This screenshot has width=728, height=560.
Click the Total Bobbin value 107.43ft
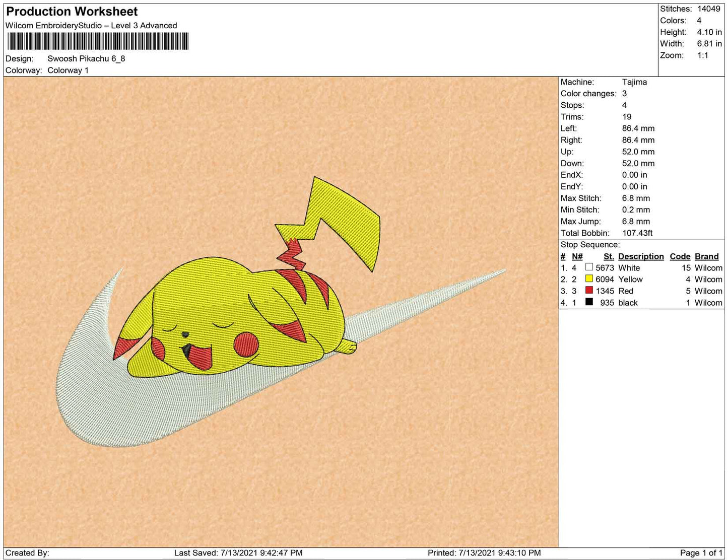637,233
